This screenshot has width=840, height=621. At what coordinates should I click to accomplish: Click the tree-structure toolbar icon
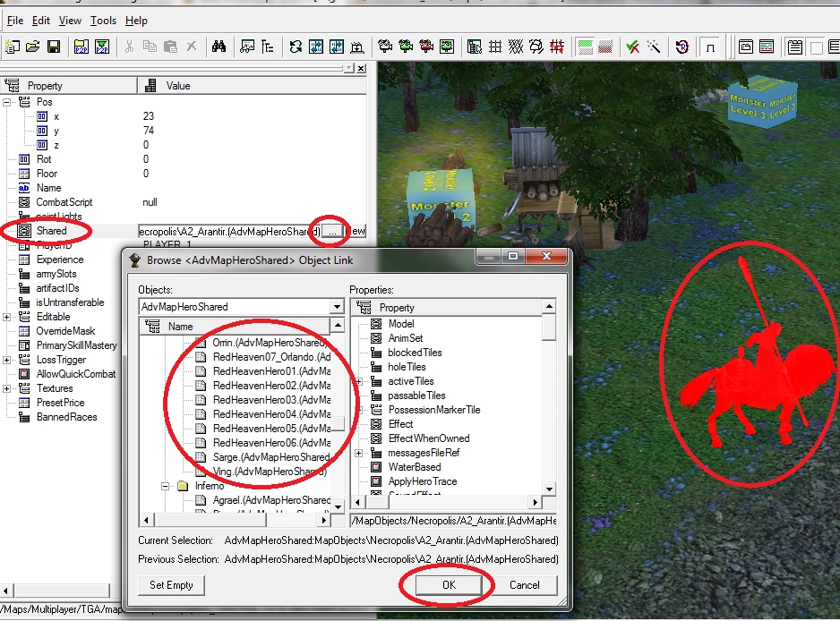(268, 47)
